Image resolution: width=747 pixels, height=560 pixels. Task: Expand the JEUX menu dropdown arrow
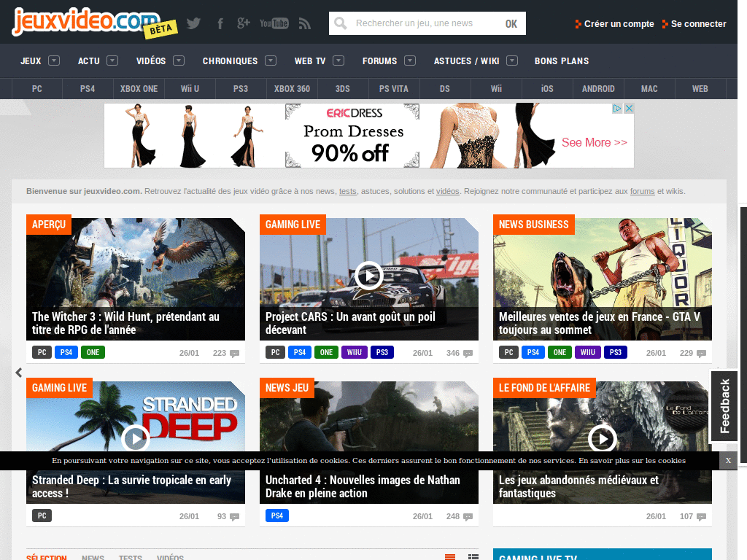[x=54, y=61]
